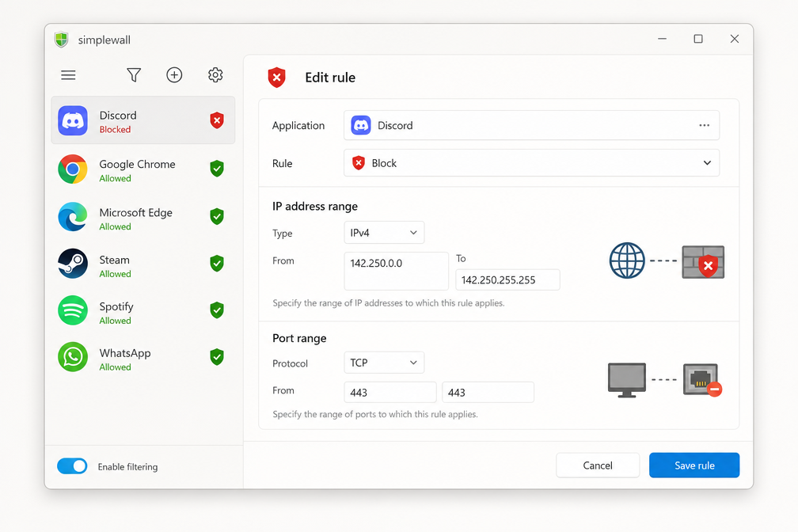Viewport: 798px width, 532px height.
Task: Open the Rule dropdown showing Block
Action: click(531, 163)
